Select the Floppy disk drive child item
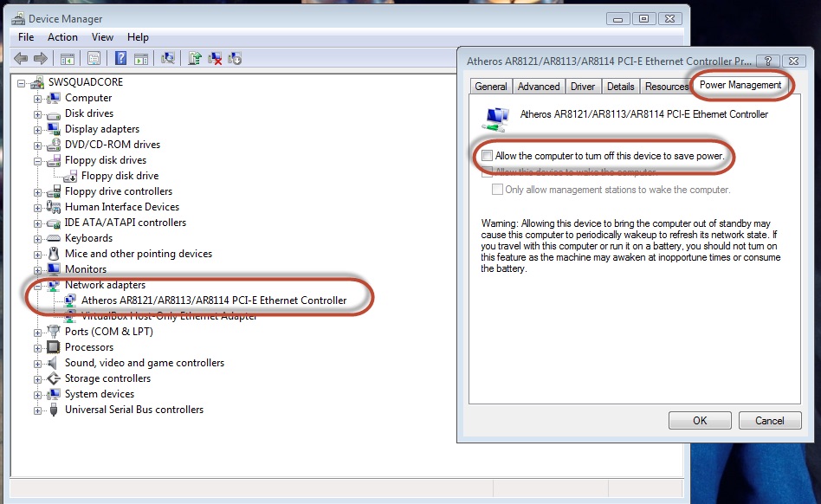This screenshot has height=504, width=821. (120, 176)
